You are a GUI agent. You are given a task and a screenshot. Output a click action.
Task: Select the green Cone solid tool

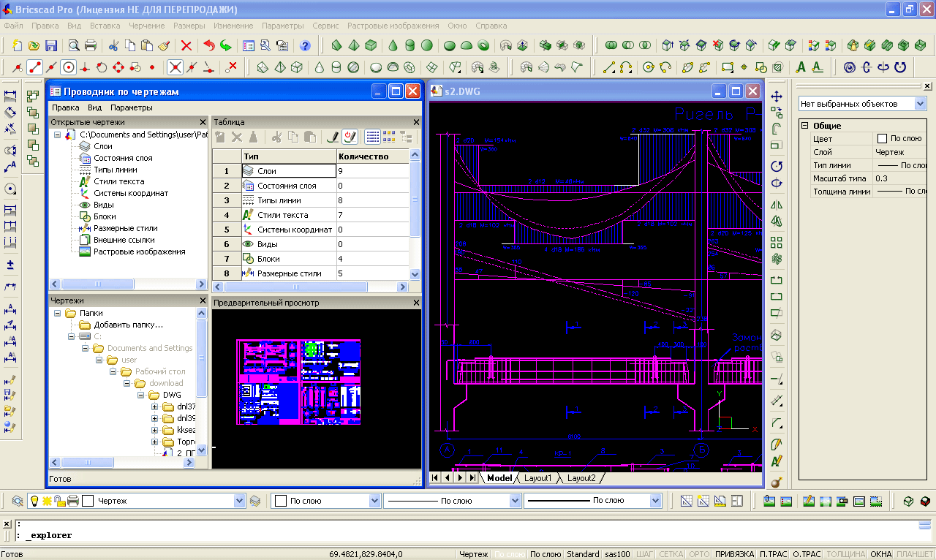393,45
